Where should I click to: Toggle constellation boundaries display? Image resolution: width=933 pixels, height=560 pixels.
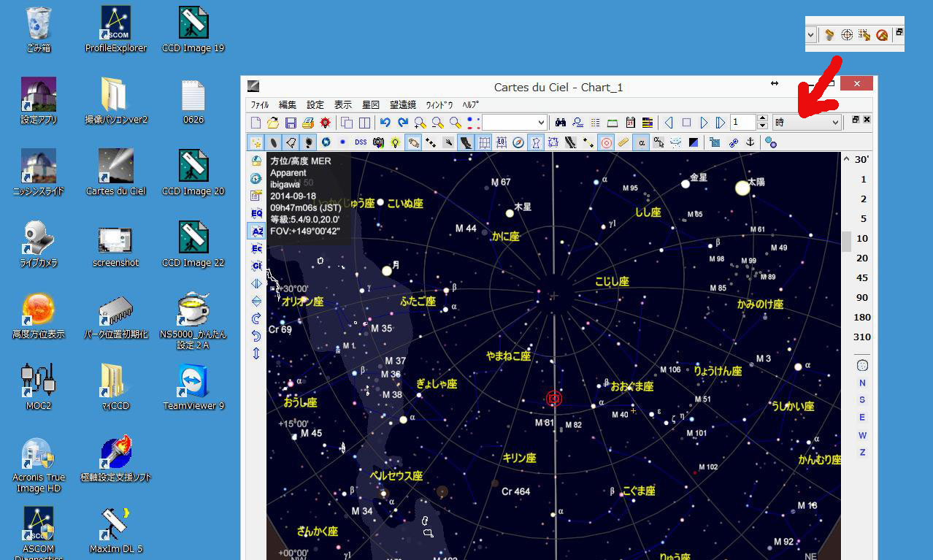(x=553, y=142)
